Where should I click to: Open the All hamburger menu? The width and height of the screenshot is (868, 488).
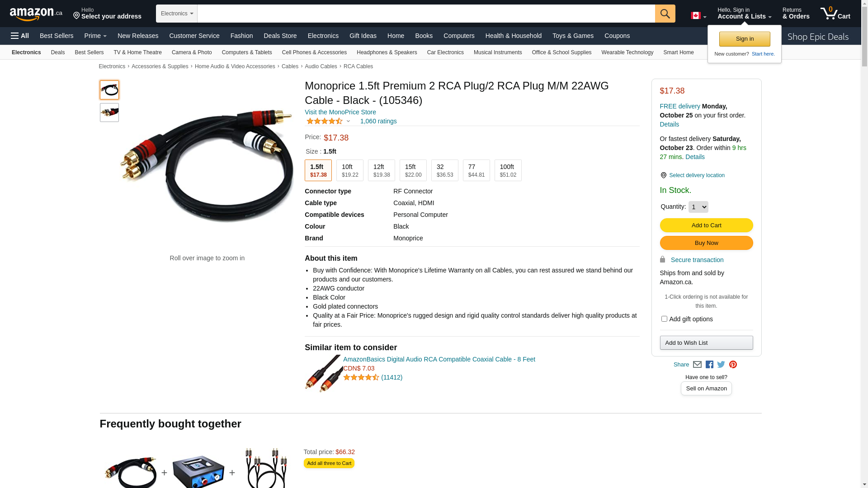pyautogui.click(x=20, y=36)
